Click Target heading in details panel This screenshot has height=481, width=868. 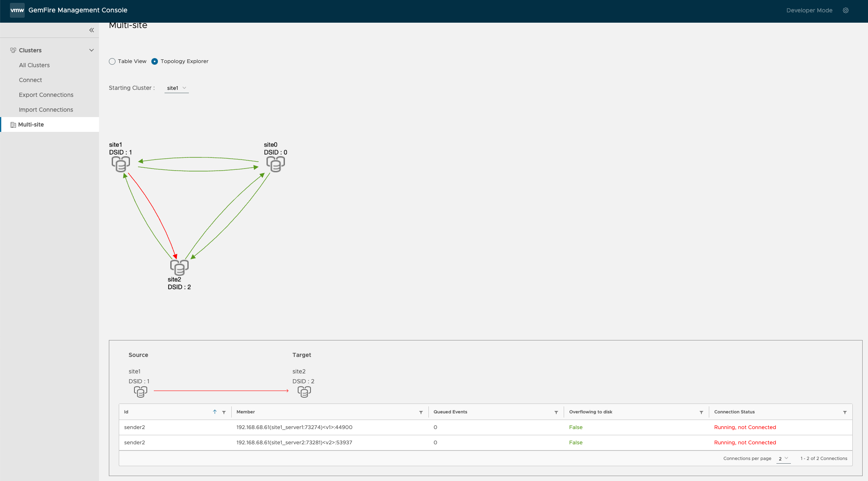coord(302,355)
